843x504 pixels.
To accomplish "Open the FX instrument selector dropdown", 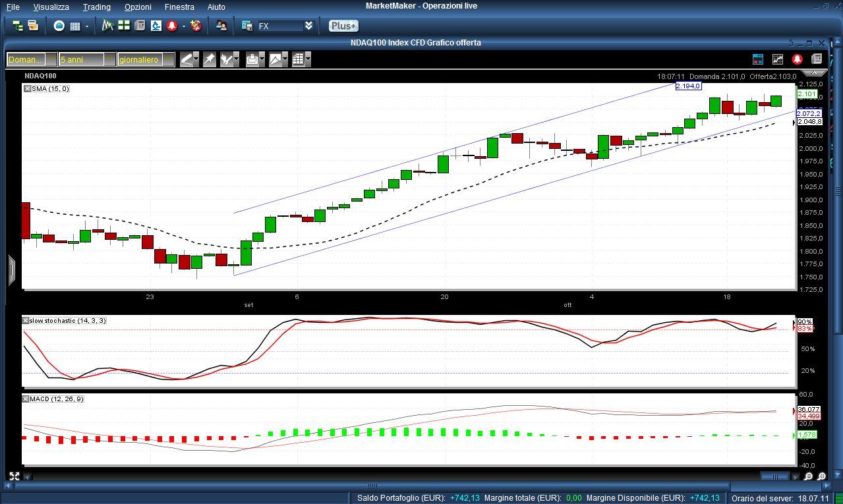I will coord(308,26).
